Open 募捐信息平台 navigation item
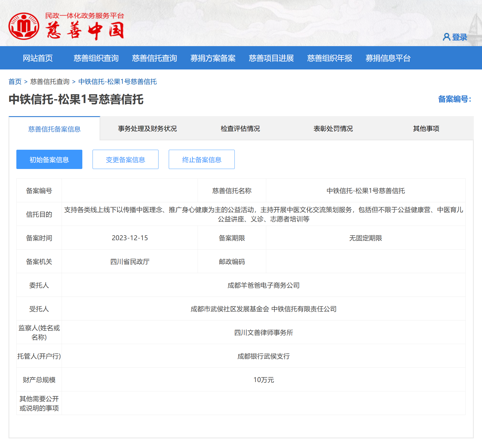This screenshot has height=448, width=482. pos(388,58)
